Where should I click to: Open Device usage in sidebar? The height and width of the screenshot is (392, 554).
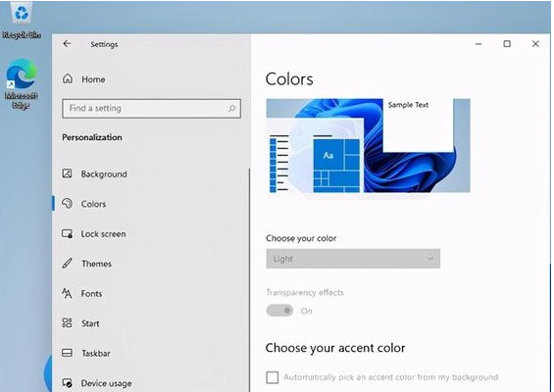coord(97,383)
